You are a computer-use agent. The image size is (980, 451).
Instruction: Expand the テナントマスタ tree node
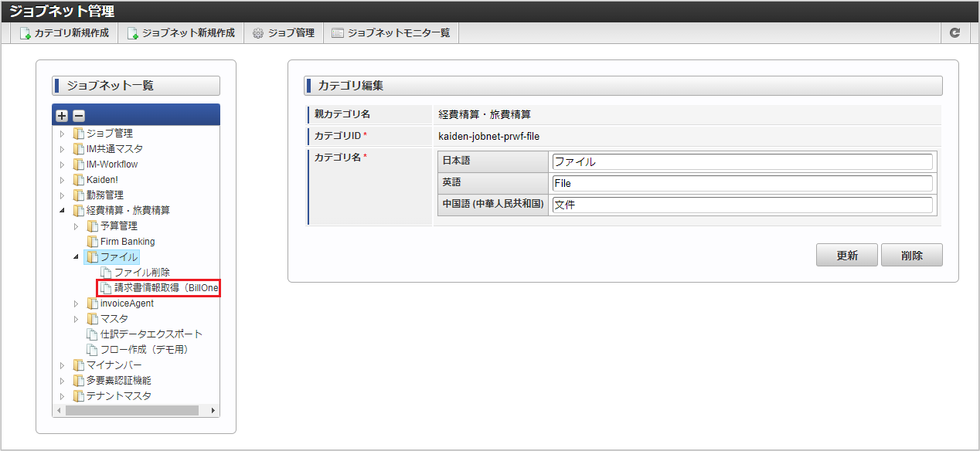63,396
